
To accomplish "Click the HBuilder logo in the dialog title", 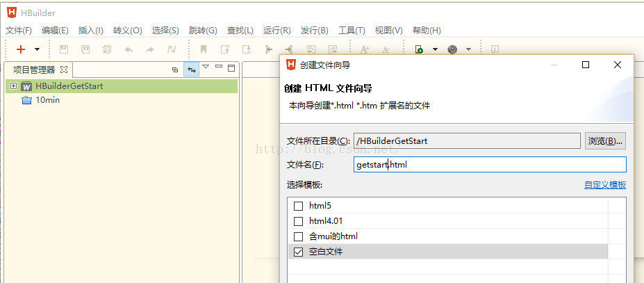I will 291,65.
